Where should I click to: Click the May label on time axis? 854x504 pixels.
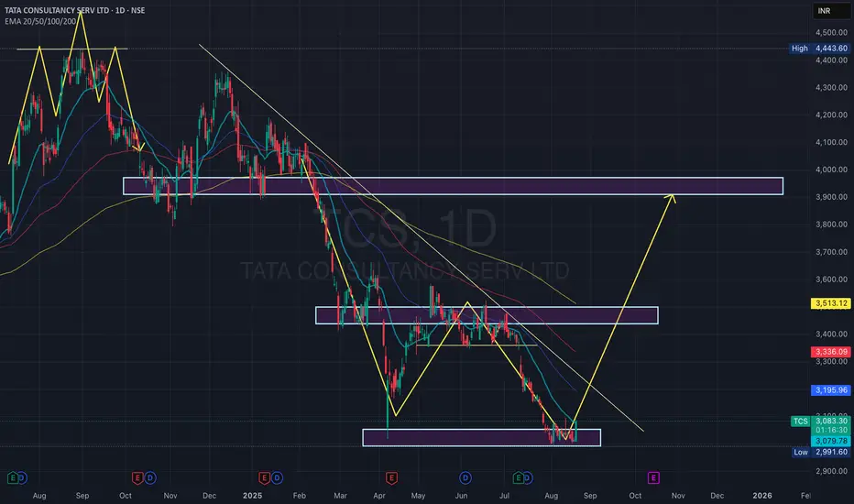click(x=418, y=495)
